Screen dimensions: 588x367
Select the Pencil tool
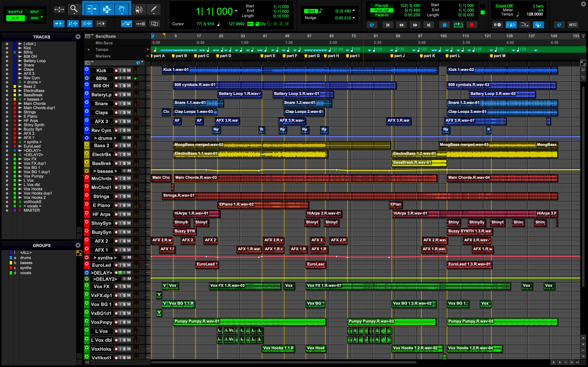tap(154, 10)
